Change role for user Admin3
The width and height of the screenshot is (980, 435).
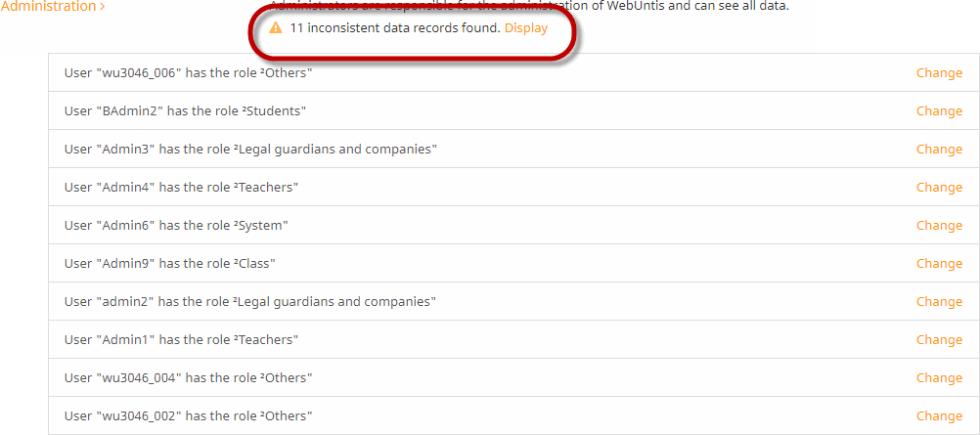coord(939,150)
